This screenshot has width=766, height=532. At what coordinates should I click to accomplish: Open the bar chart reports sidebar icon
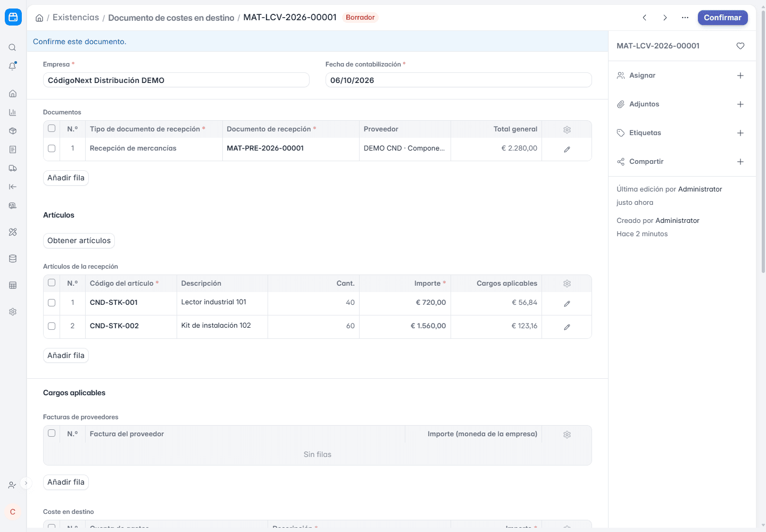point(13,112)
